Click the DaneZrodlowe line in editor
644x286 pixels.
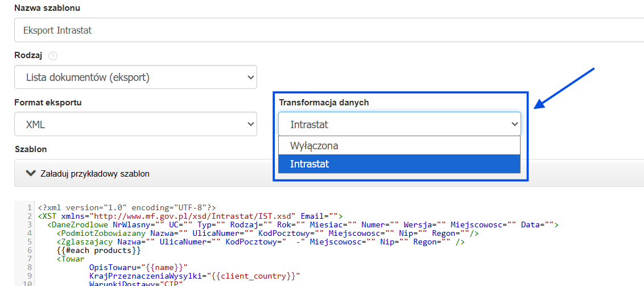[303, 224]
